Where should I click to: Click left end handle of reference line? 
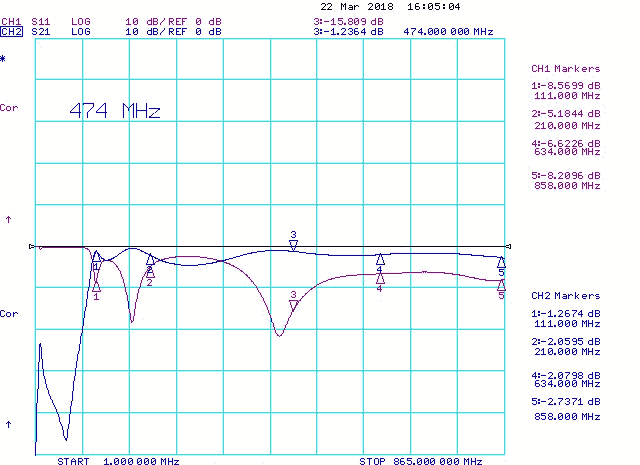(x=32, y=246)
